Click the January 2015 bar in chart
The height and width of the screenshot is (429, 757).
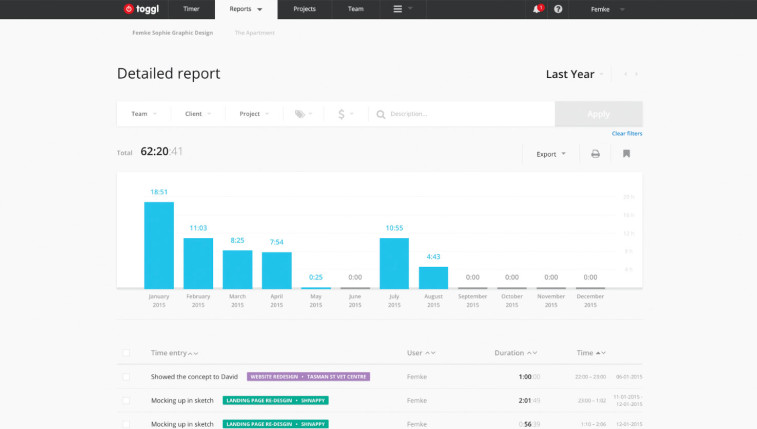click(159, 245)
